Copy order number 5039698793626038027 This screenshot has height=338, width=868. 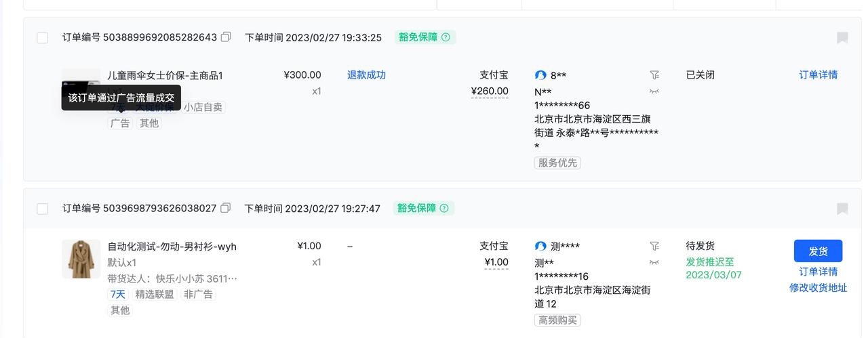[x=225, y=208]
